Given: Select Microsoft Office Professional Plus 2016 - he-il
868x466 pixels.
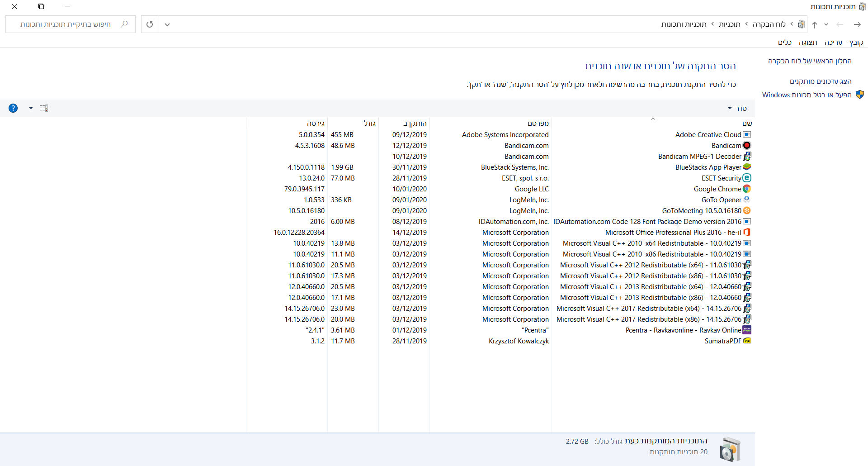Looking at the screenshot, I should (x=673, y=233).
